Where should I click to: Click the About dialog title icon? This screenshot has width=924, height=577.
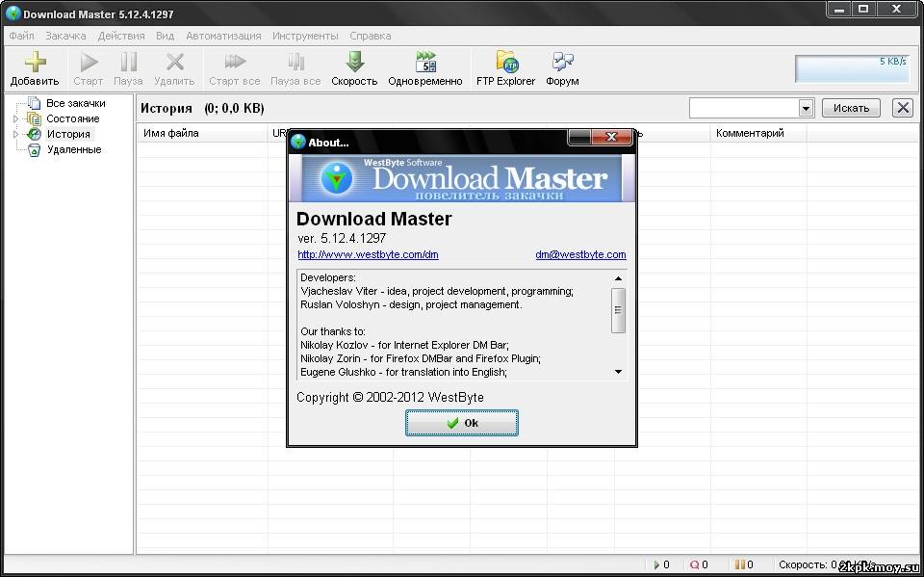(x=298, y=143)
